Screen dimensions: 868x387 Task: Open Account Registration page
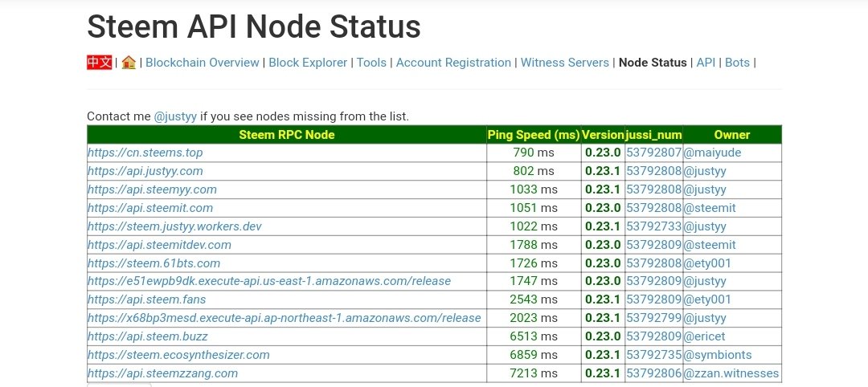tap(453, 63)
